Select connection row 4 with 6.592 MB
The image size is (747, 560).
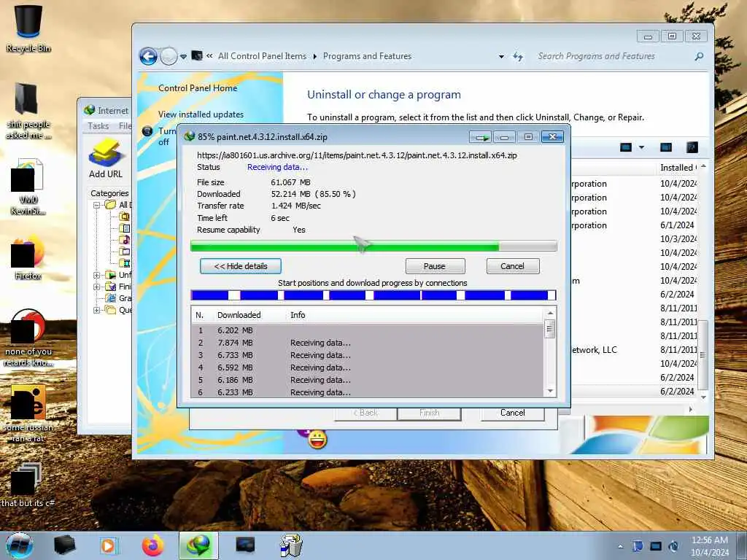pyautogui.click(x=367, y=367)
